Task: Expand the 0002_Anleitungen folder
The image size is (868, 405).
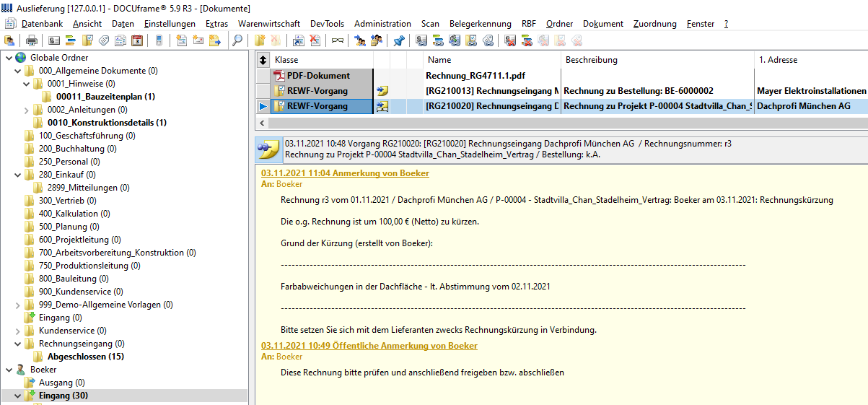Action: pyautogui.click(x=26, y=110)
